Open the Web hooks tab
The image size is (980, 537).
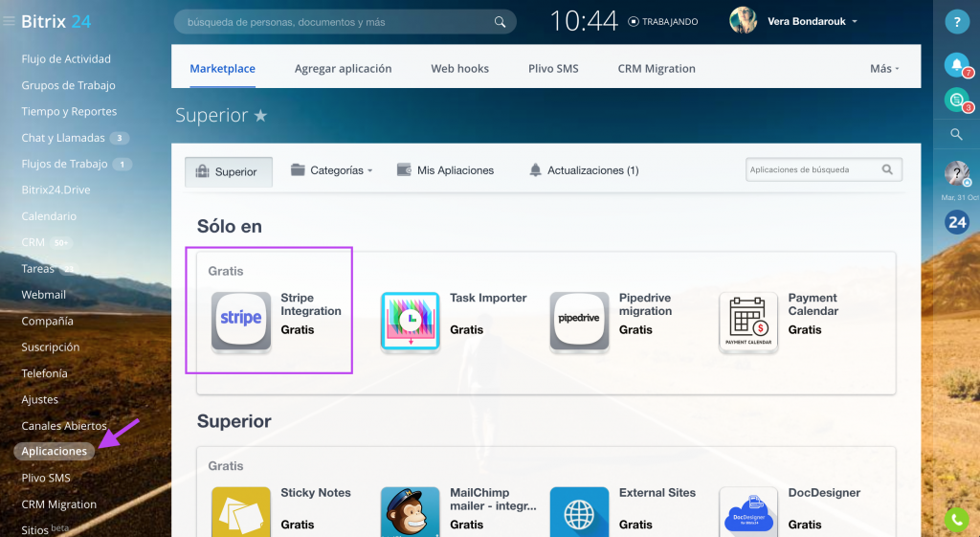tap(460, 69)
